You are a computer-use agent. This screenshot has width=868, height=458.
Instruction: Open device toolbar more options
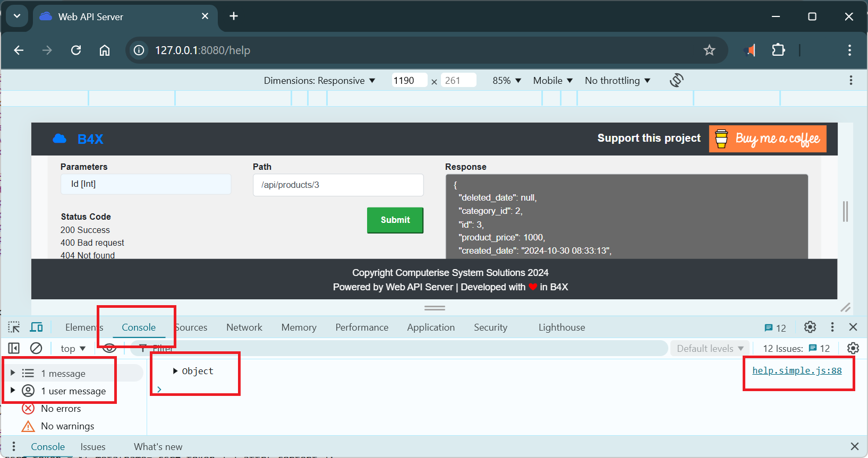[851, 80]
